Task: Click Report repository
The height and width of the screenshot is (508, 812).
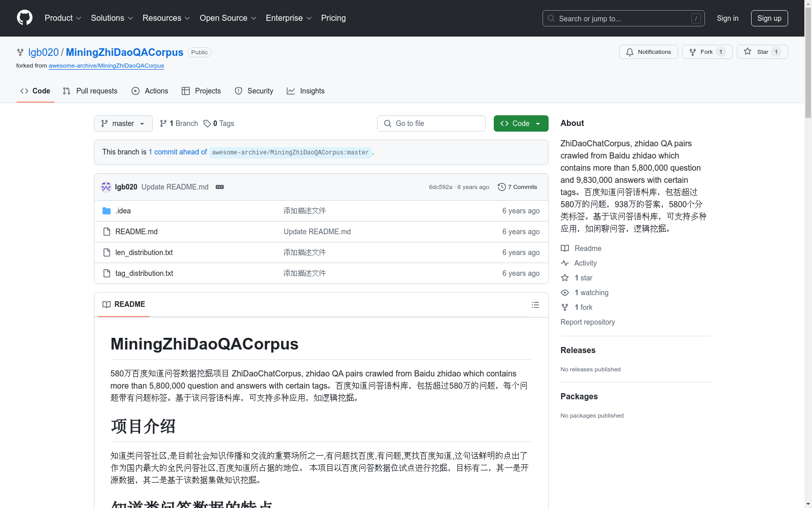Action: [x=588, y=322]
